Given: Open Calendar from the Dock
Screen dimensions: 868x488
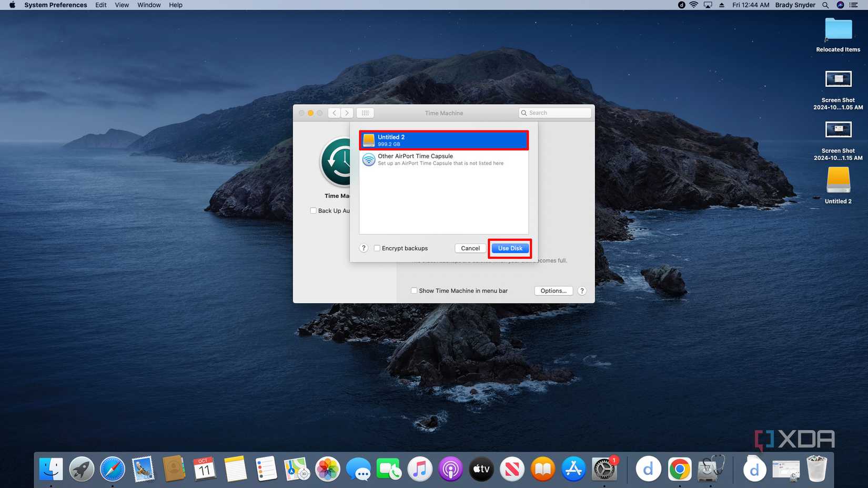Looking at the screenshot, I should point(204,469).
